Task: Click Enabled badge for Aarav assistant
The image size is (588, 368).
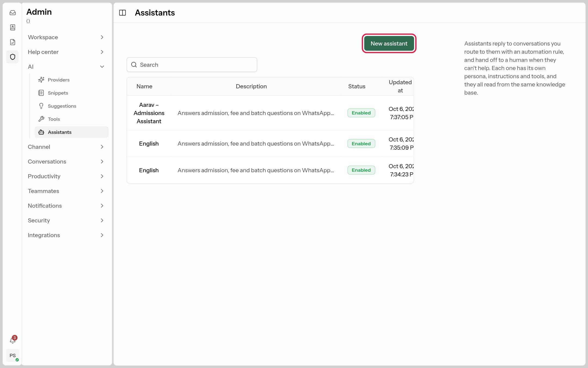Action: (x=361, y=113)
